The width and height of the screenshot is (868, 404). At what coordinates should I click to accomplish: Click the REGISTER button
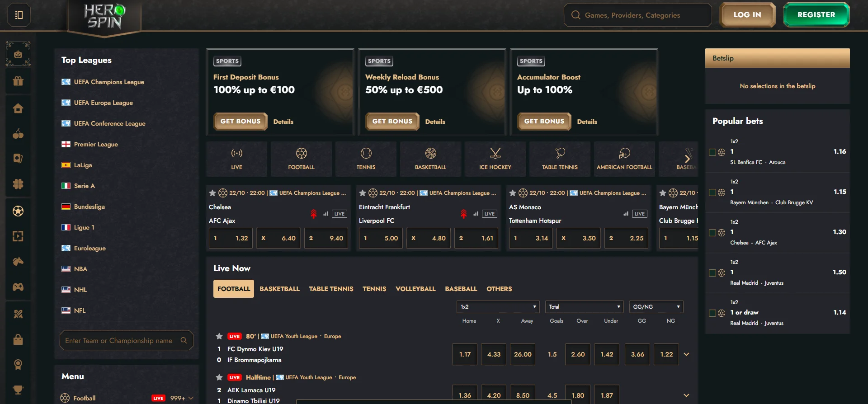click(x=816, y=15)
